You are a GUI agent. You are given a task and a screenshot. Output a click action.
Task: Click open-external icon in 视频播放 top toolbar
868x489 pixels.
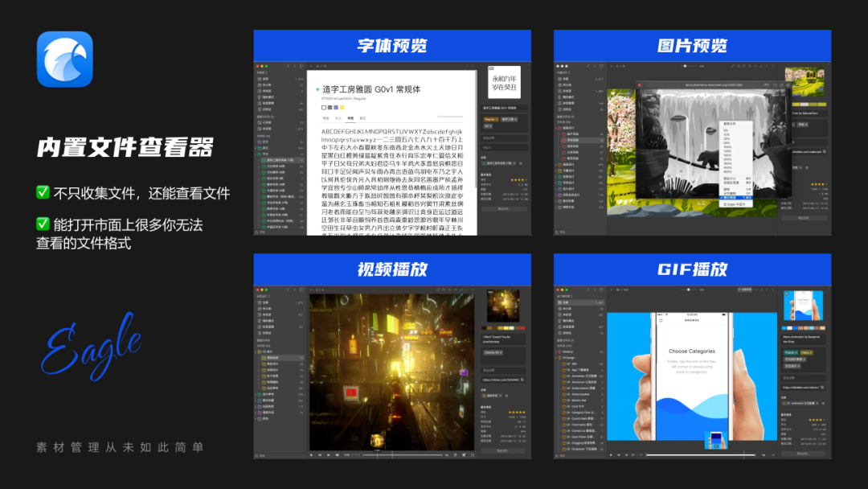click(x=438, y=290)
